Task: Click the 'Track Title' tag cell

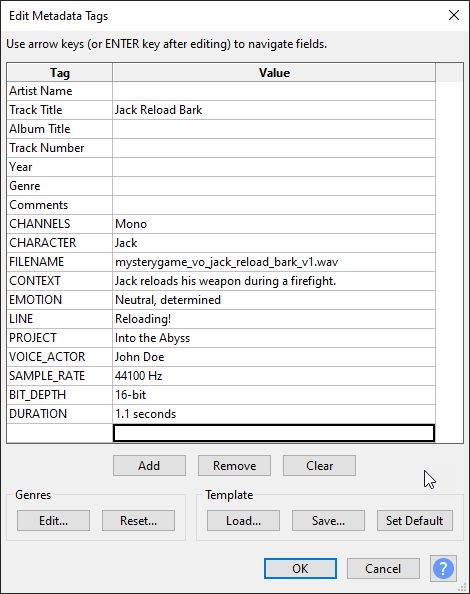Action: point(59,110)
